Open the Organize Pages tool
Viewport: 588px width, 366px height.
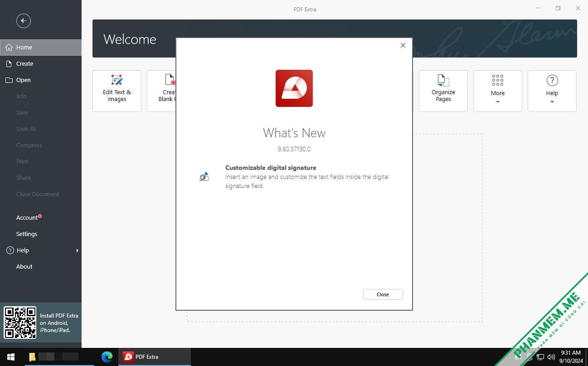click(443, 91)
